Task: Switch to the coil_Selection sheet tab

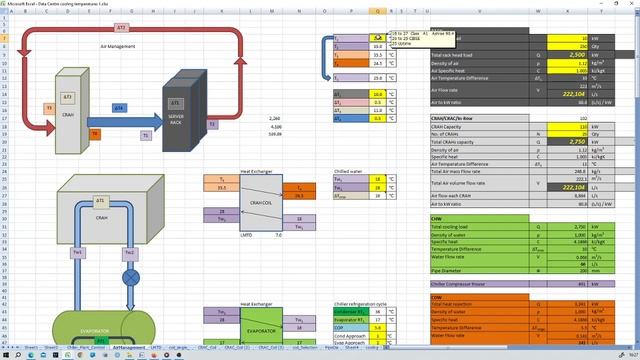Action: point(304,347)
